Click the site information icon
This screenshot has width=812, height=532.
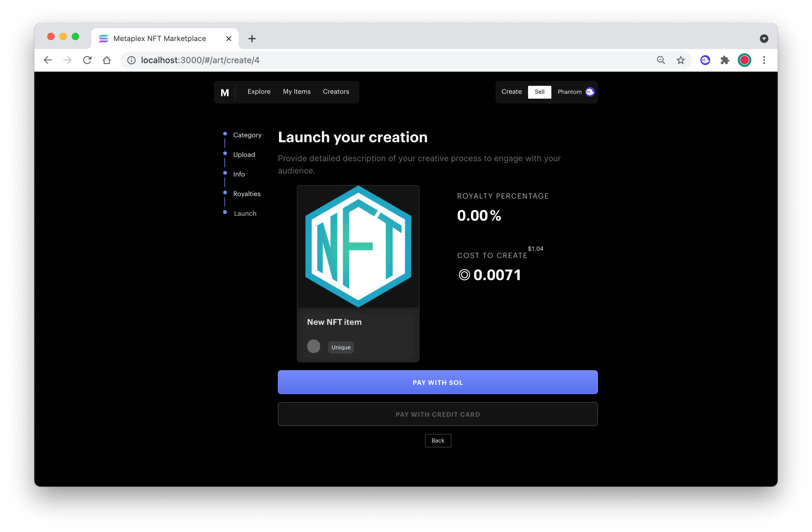pos(131,60)
